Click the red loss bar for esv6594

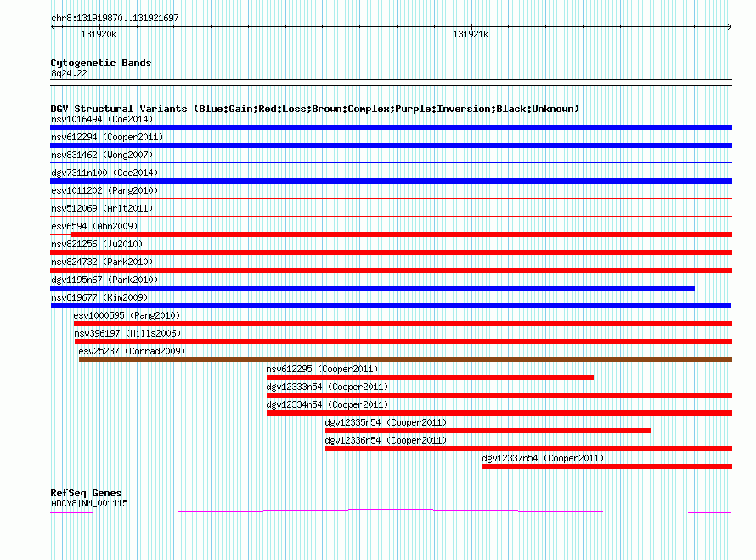(402, 235)
